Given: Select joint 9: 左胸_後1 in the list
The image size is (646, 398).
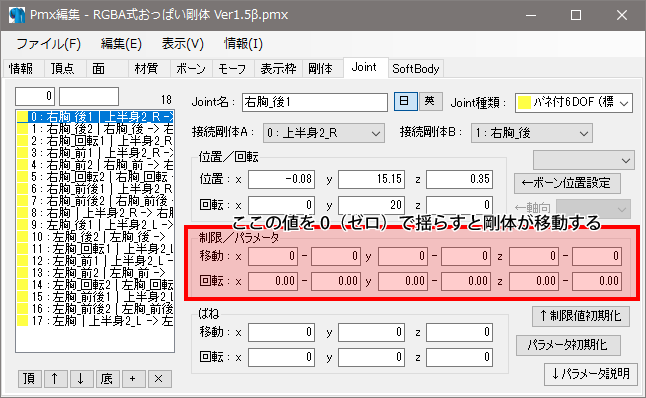Looking at the screenshot, I should coord(95,225).
